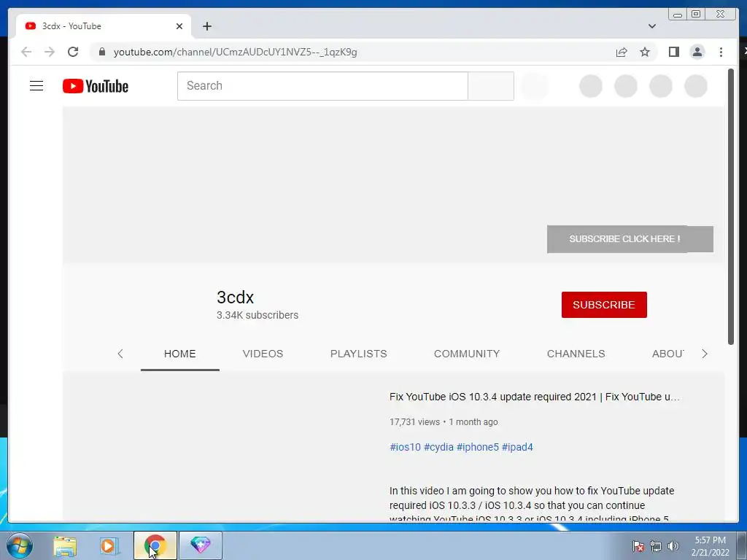View site information padlock
The height and width of the screenshot is (560, 747).
click(102, 52)
